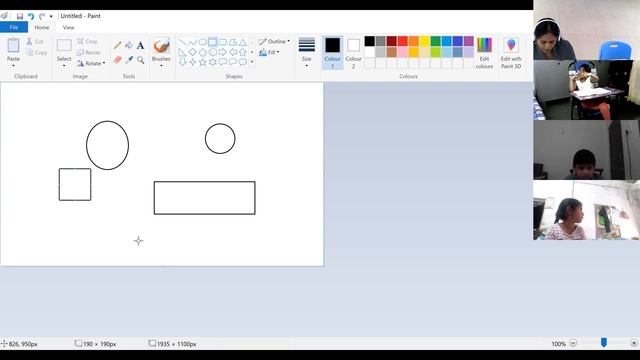Pick the pink colour swatch
Image resolution: width=640 pixels, height=360 pixels.
pos(403,52)
